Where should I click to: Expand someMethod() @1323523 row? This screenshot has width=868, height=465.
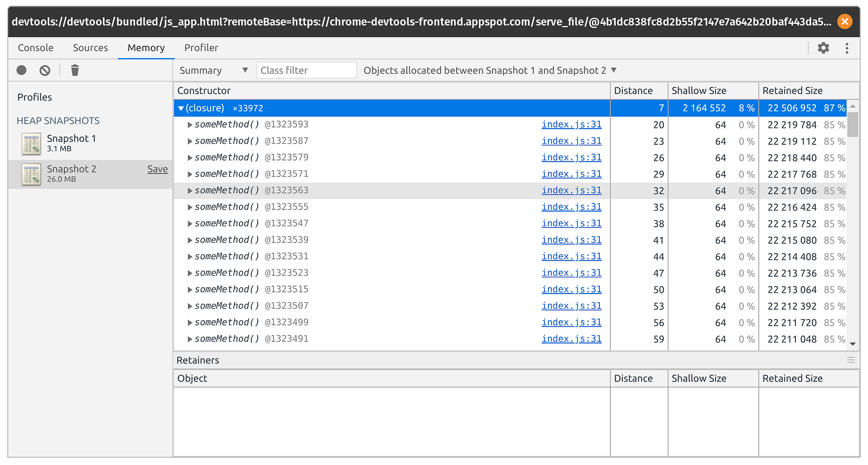[x=190, y=273]
